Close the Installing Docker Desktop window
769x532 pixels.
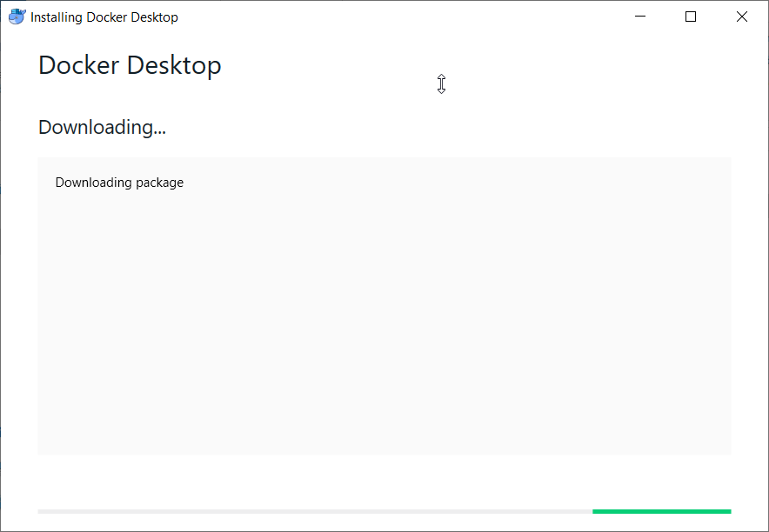742,17
